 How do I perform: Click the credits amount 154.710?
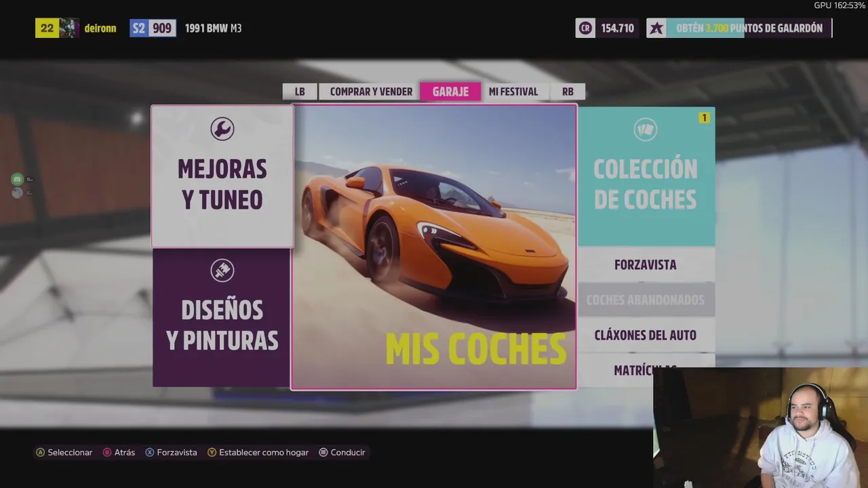pos(617,28)
